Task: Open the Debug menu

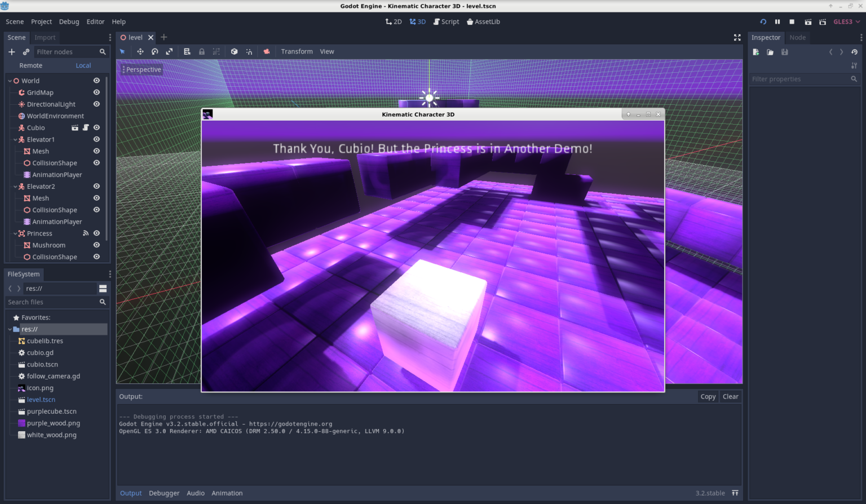Action: (69, 22)
